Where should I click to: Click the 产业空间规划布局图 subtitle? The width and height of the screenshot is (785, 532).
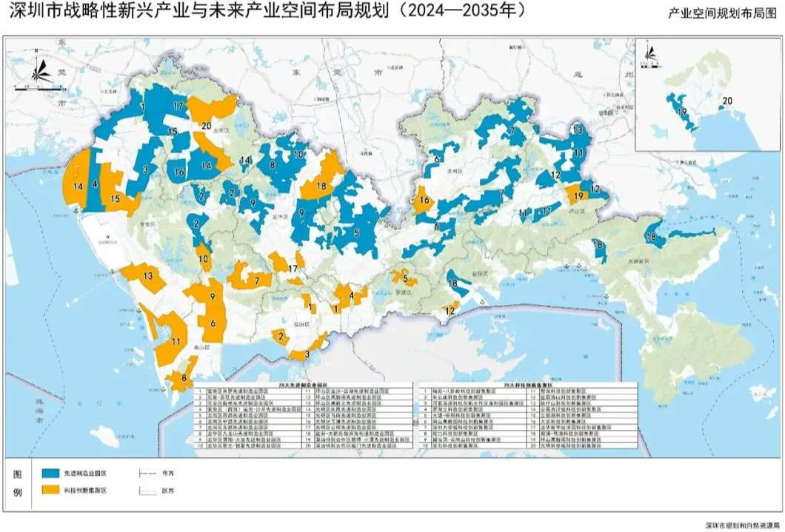point(722,13)
